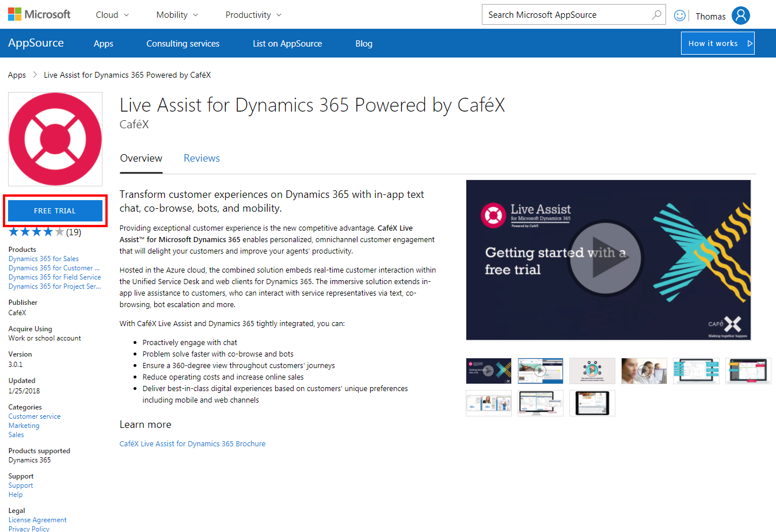Open Dynamics 365 for Customer link
The image size is (776, 532).
coord(54,268)
